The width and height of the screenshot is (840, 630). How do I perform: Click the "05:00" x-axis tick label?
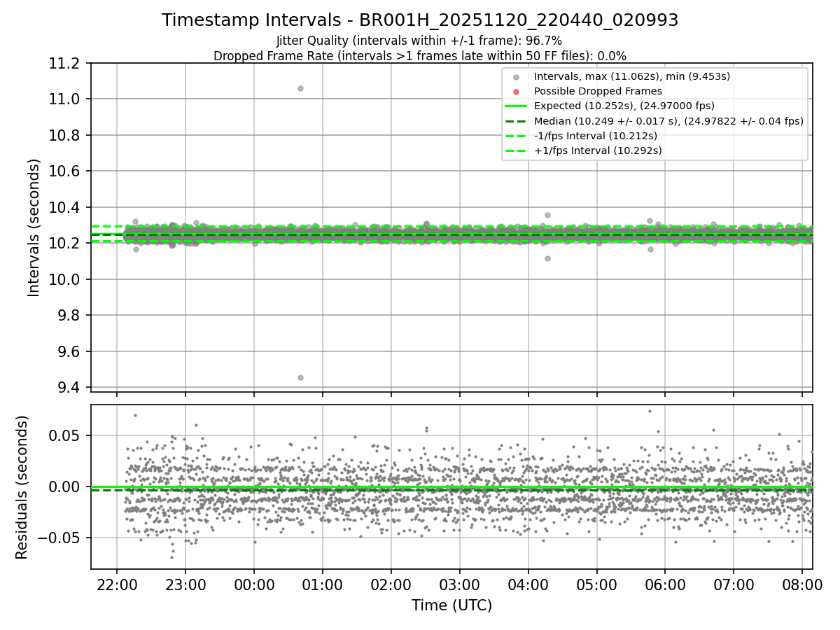(x=596, y=583)
